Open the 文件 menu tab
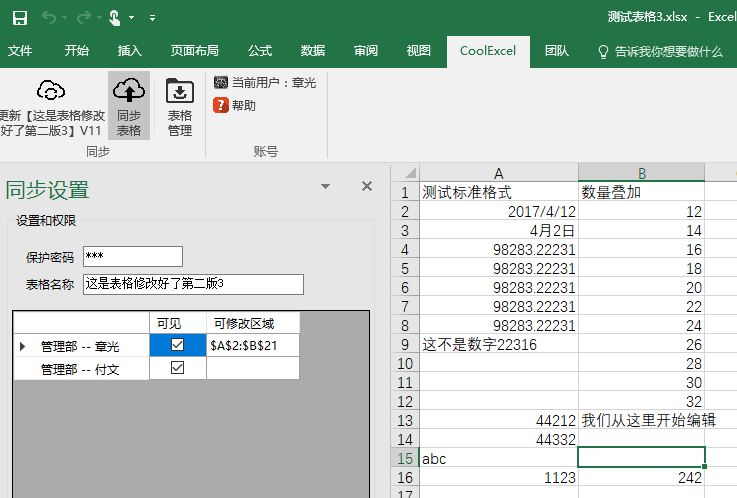737x498 pixels. click(x=20, y=51)
